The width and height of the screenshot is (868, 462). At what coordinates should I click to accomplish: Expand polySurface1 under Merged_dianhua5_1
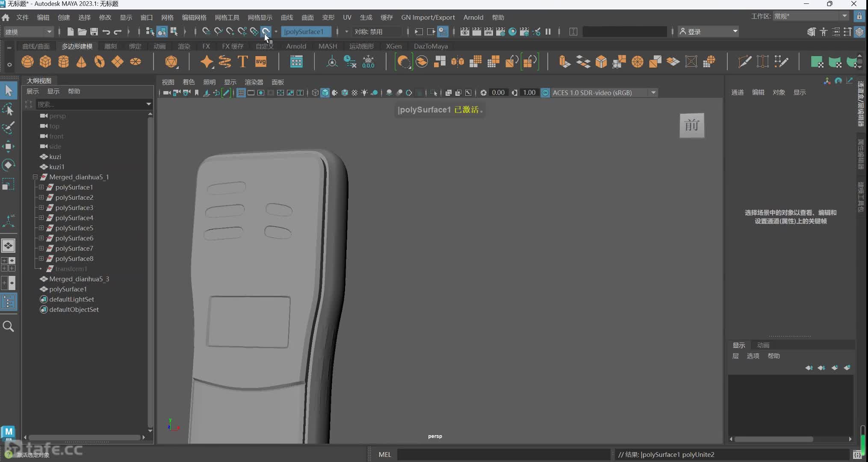[41, 187]
